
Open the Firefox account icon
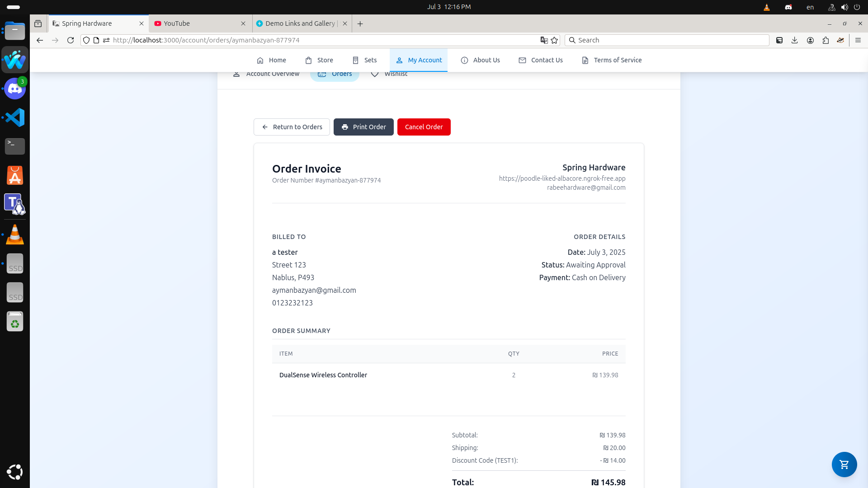pos(810,40)
